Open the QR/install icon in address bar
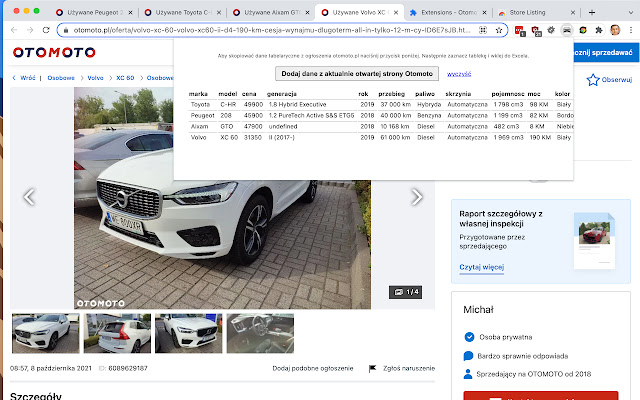Image resolution: width=640 pixels, height=400 pixels. [x=483, y=30]
